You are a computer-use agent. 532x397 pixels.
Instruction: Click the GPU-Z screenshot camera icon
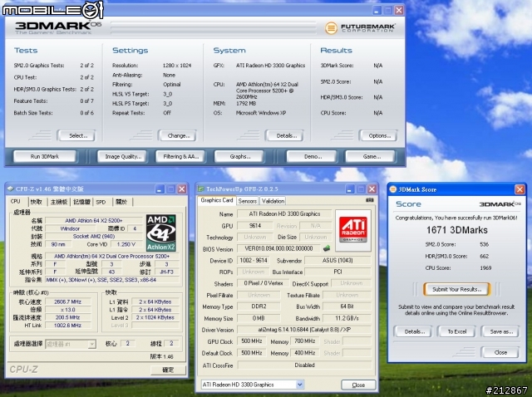pos(369,200)
